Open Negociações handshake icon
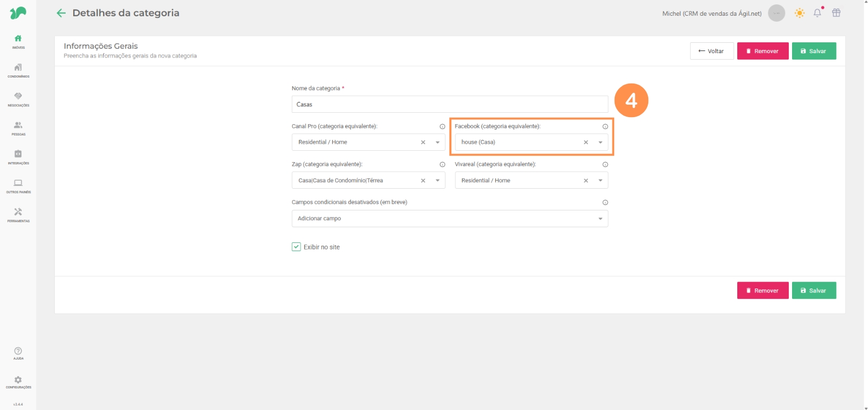This screenshot has height=410, width=868. (18, 99)
